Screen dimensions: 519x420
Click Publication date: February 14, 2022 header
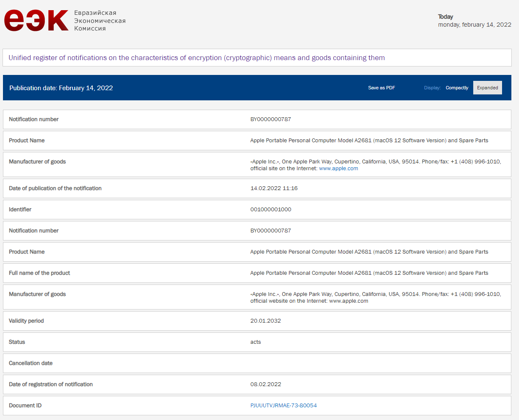point(61,88)
